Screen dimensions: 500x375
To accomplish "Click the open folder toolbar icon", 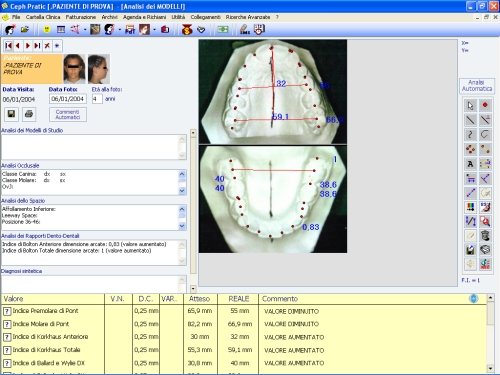I will coord(25,30).
